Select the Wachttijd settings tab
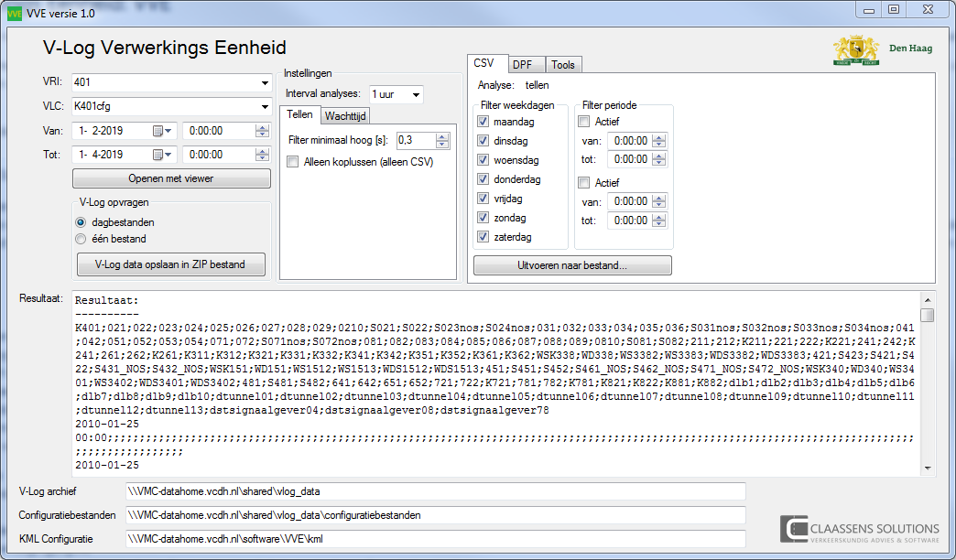Screen dimensions: 956x560 (345, 116)
